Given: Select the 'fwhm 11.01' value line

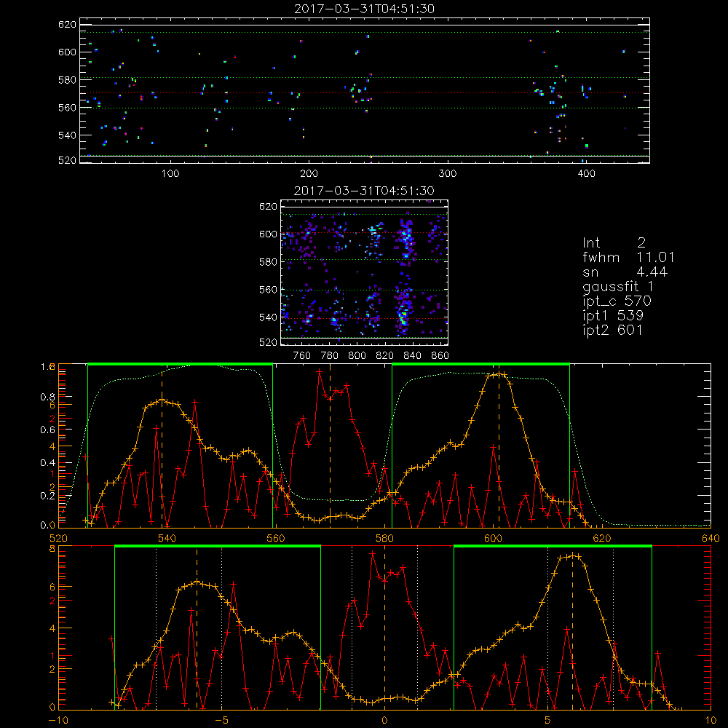Looking at the screenshot, I should (x=629, y=257).
